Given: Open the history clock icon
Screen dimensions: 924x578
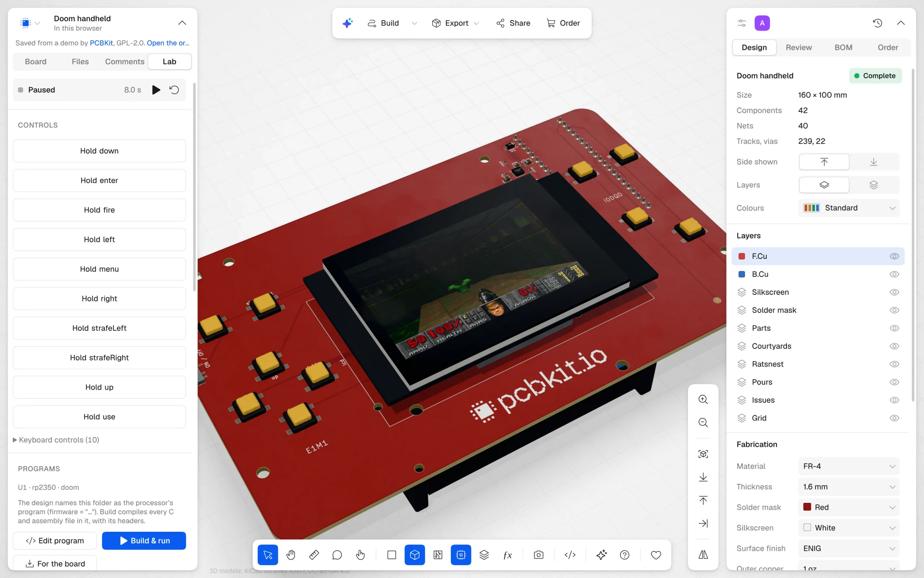Looking at the screenshot, I should point(877,23).
